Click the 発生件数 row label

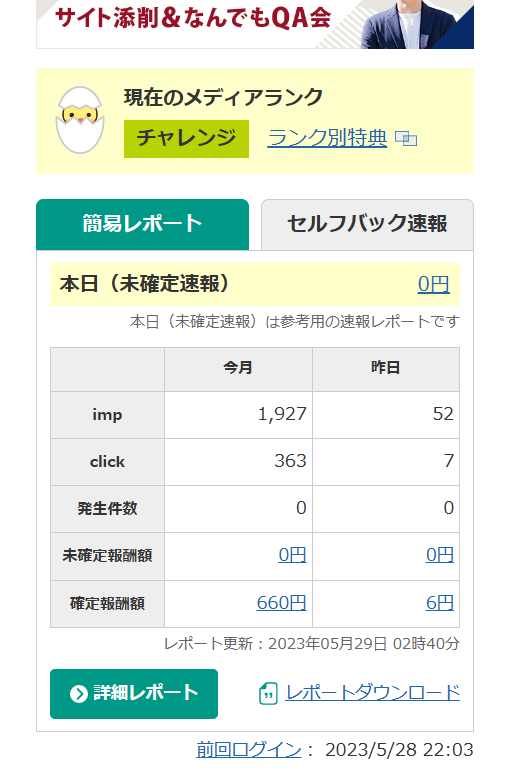pos(107,508)
